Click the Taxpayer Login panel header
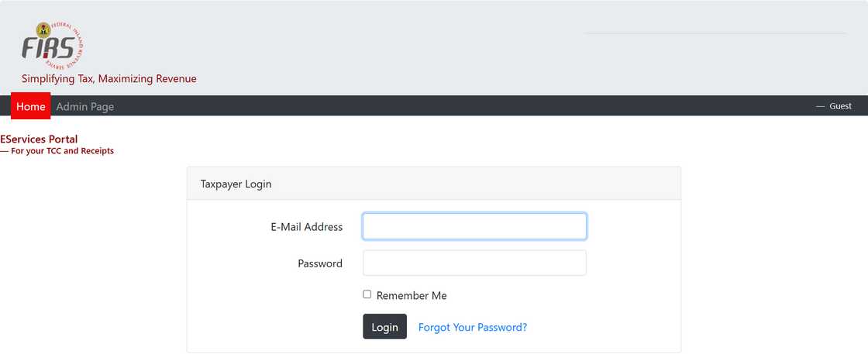Viewport: 868px width, 354px height. tap(236, 184)
